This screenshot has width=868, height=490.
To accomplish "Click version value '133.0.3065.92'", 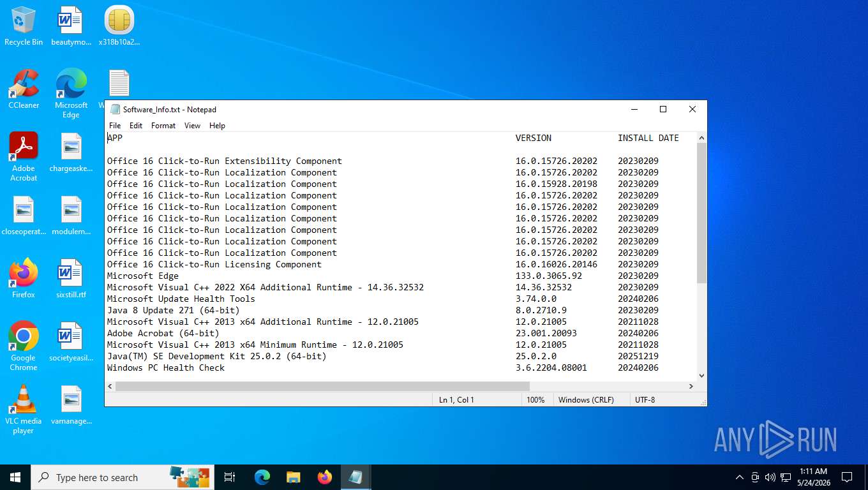I will (x=549, y=276).
